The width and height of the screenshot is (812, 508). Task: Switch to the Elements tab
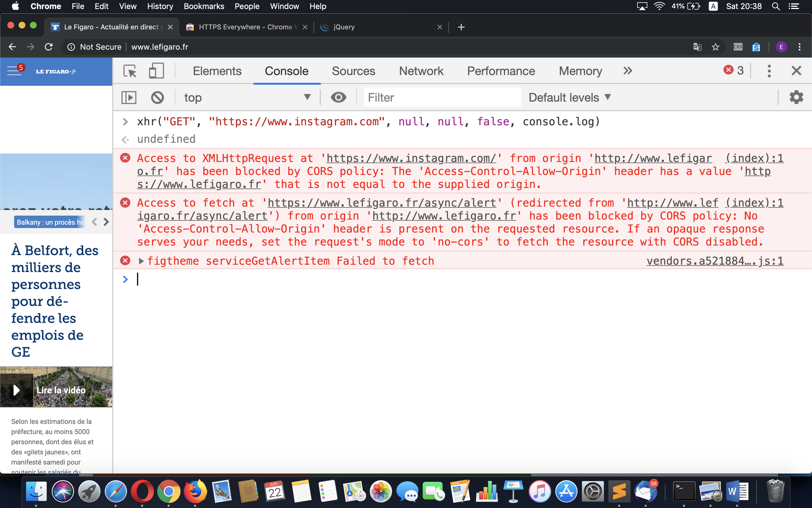[x=217, y=71]
